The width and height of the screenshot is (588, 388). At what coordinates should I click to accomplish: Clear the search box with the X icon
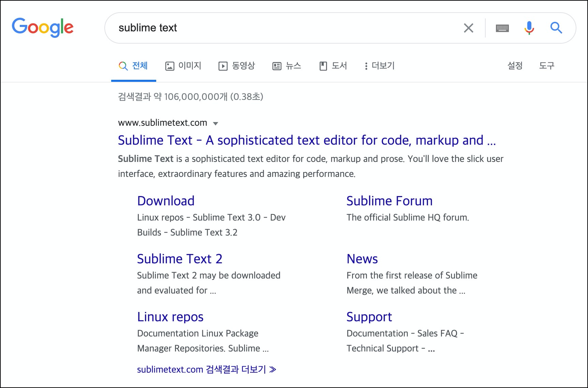click(469, 28)
